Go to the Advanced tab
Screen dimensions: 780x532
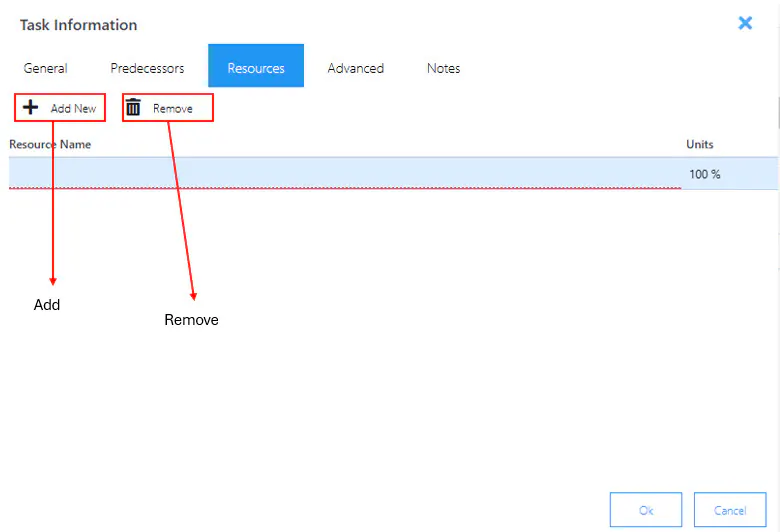click(x=356, y=68)
